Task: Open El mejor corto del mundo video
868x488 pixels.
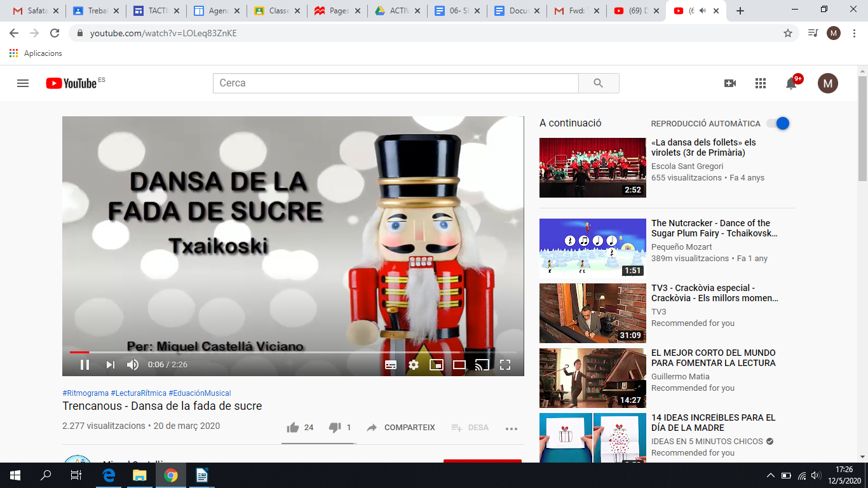Action: [x=714, y=358]
